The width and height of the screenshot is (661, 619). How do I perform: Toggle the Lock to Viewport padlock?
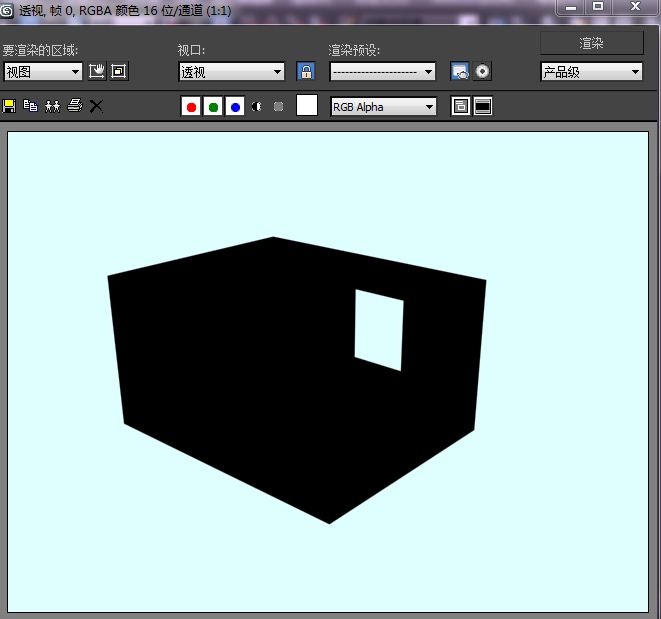(x=306, y=71)
